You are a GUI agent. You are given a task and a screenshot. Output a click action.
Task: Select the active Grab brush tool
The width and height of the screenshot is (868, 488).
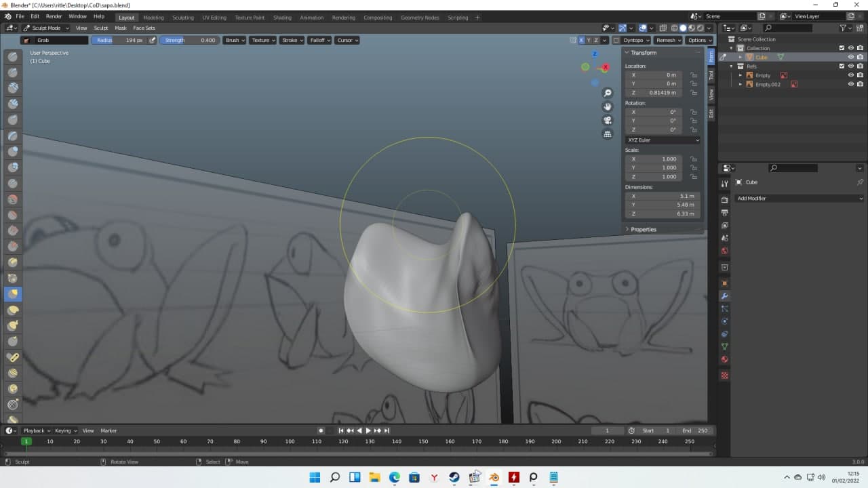tap(13, 294)
